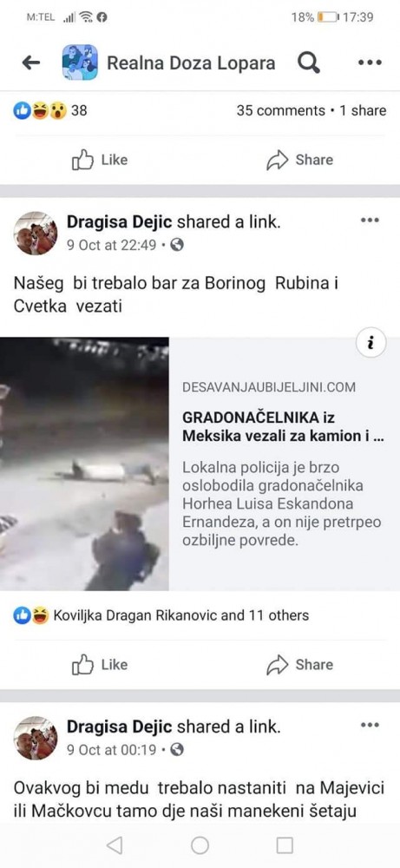Expand options menu for the 00:19 post
400x868 pixels.
(370, 725)
